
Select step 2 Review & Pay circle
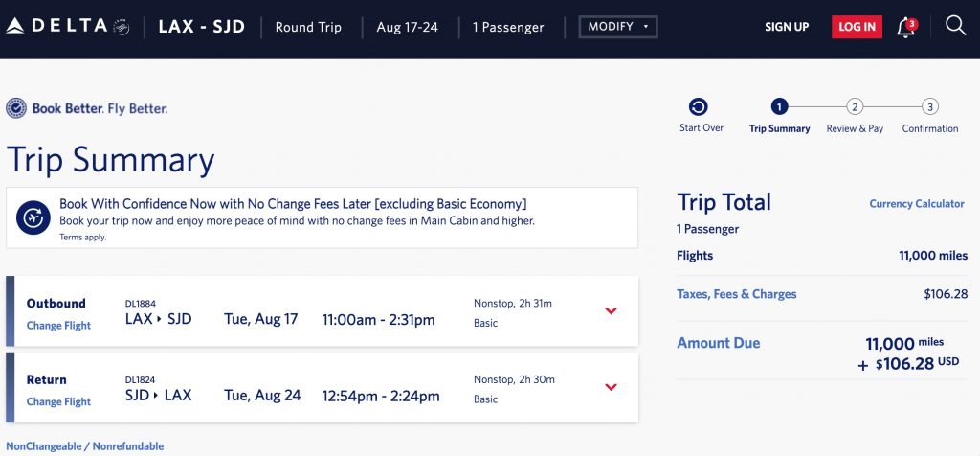[x=855, y=107]
